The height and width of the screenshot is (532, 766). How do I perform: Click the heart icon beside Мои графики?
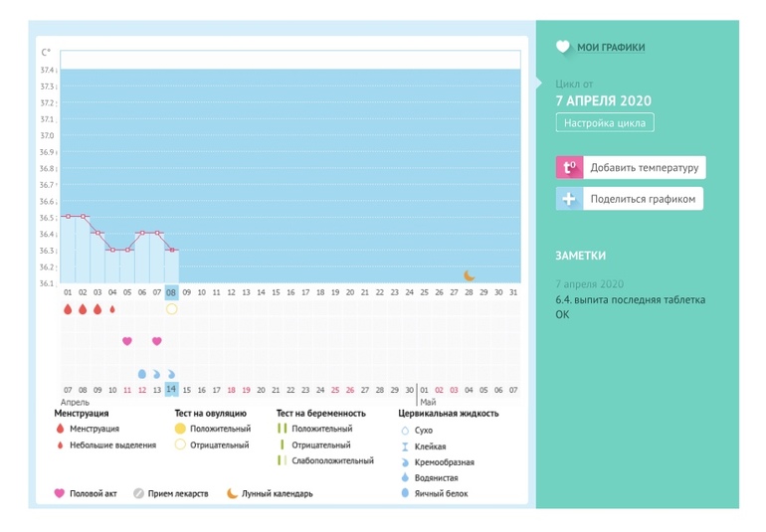click(563, 47)
